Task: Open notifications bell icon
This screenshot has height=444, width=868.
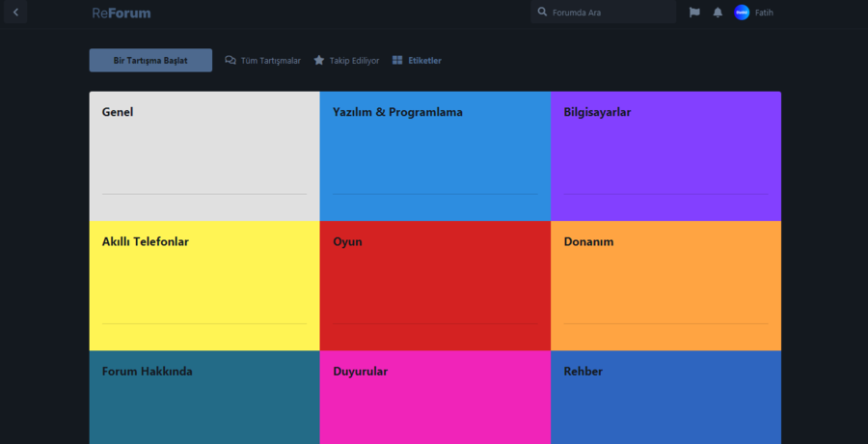Action: (x=718, y=13)
